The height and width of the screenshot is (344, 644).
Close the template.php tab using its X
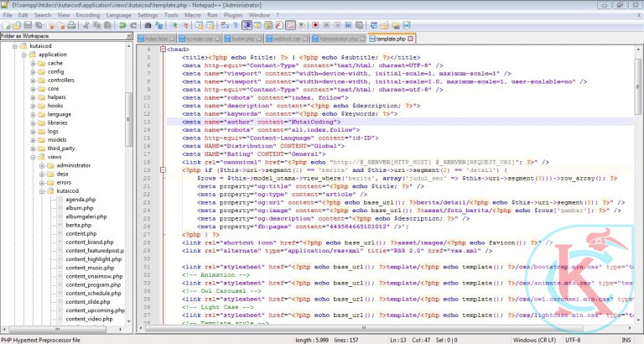412,39
